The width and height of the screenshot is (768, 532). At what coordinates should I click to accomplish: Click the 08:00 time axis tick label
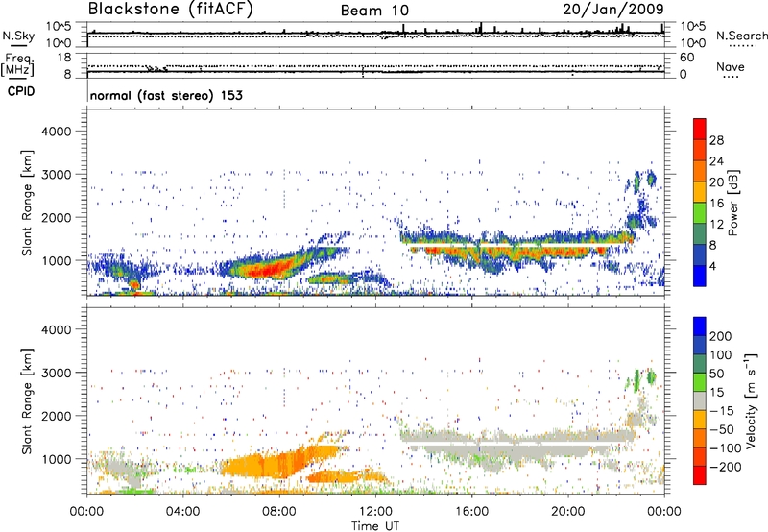pyautogui.click(x=279, y=512)
